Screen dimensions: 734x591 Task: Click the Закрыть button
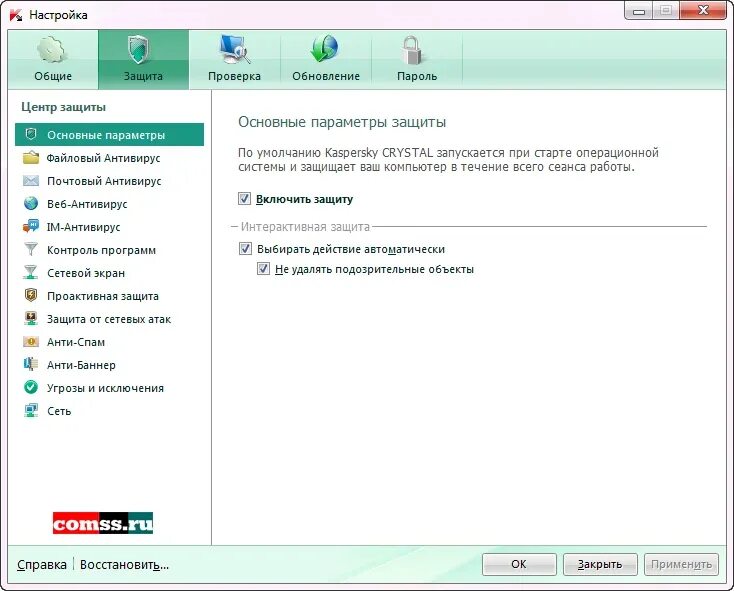pos(600,564)
